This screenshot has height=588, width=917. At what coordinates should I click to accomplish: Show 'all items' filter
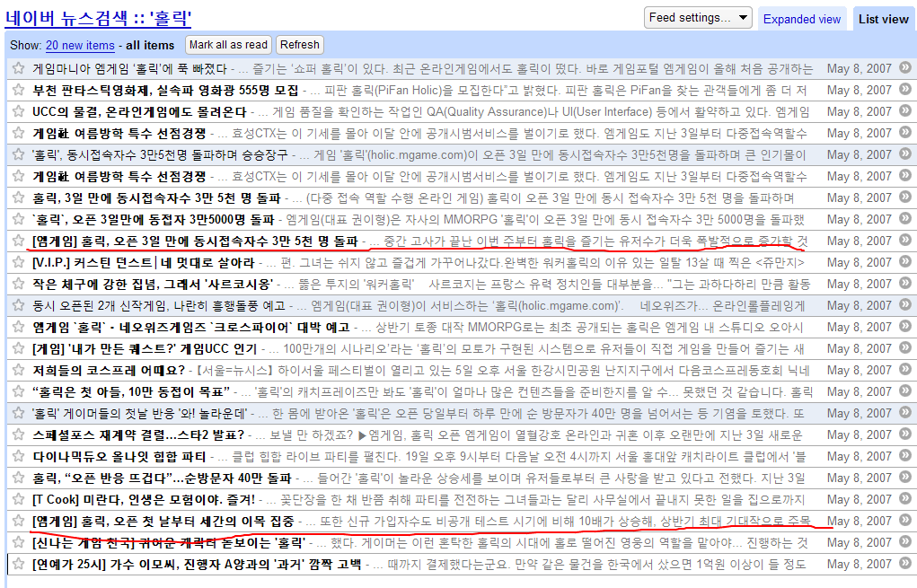pyautogui.click(x=150, y=46)
